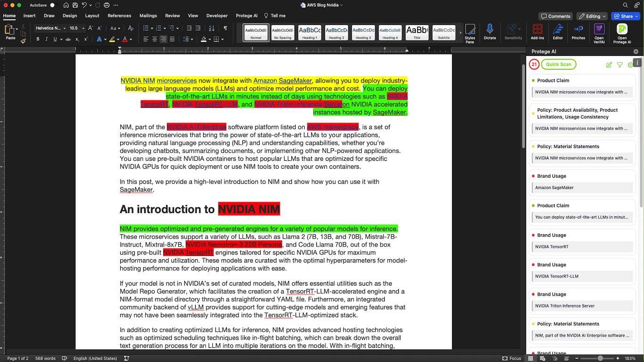Open the Review tab
Image resolution: width=644 pixels, height=362 pixels.
click(173, 16)
